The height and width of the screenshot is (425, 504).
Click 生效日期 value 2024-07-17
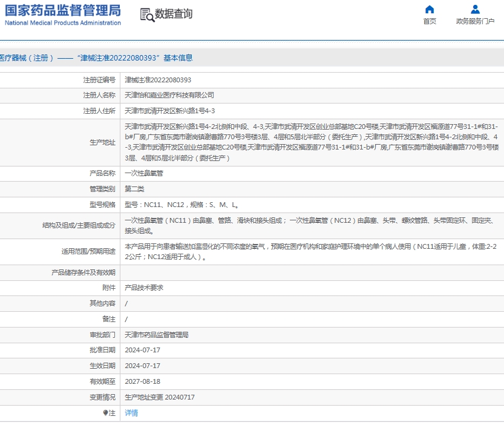click(142, 366)
